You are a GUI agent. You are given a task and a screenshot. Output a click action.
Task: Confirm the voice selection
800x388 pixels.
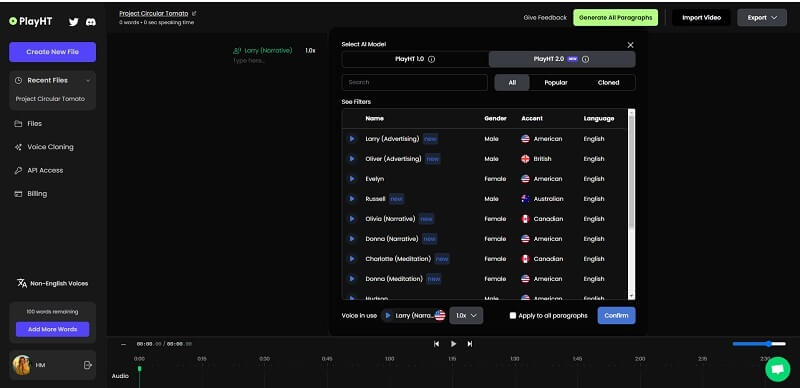pyautogui.click(x=616, y=316)
